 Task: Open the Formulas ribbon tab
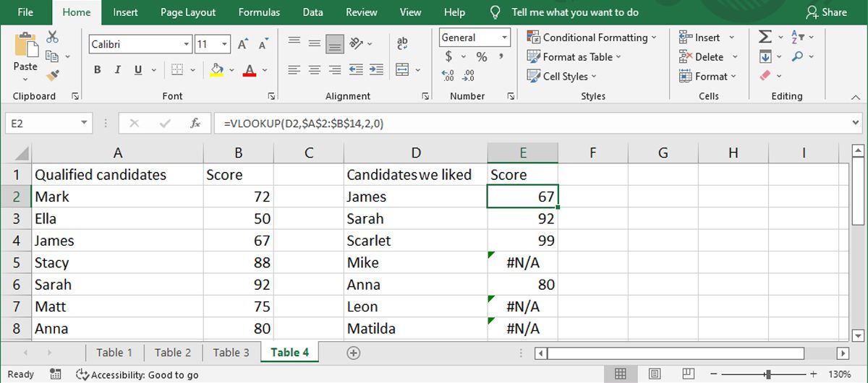tap(259, 12)
